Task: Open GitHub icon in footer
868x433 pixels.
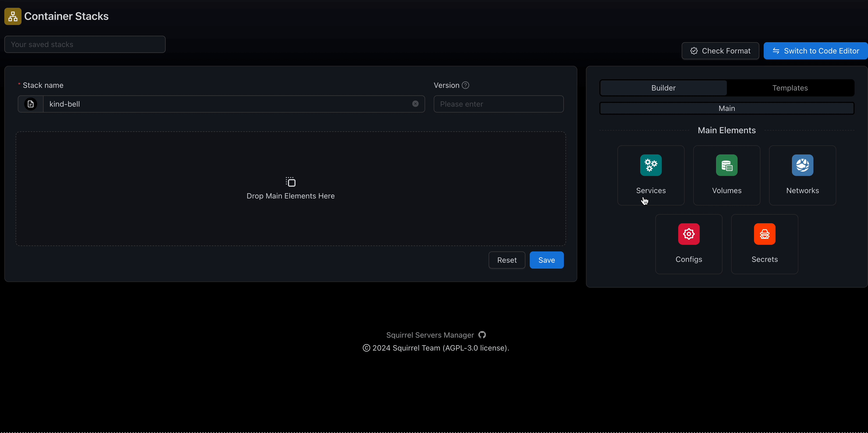Action: click(x=482, y=335)
